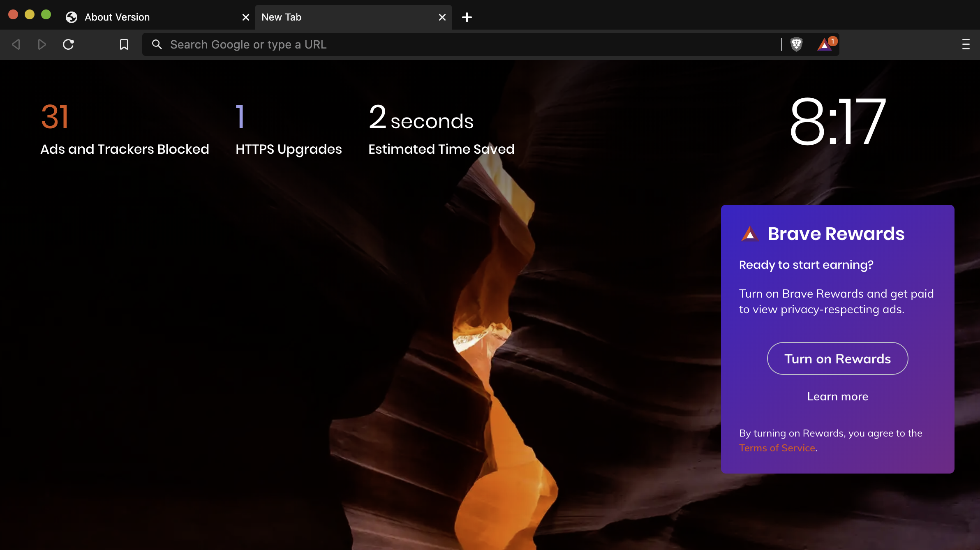980x550 pixels.
Task: Select the New Tab tab
Action: click(x=282, y=17)
